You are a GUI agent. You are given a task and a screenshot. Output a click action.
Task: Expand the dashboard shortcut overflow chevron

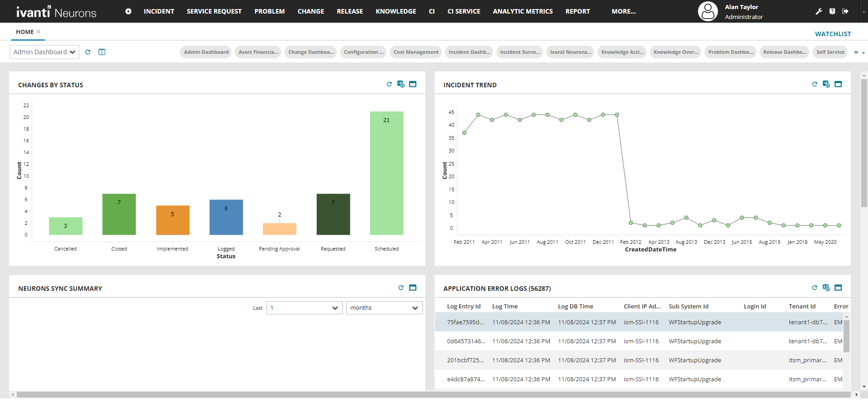[x=859, y=52]
